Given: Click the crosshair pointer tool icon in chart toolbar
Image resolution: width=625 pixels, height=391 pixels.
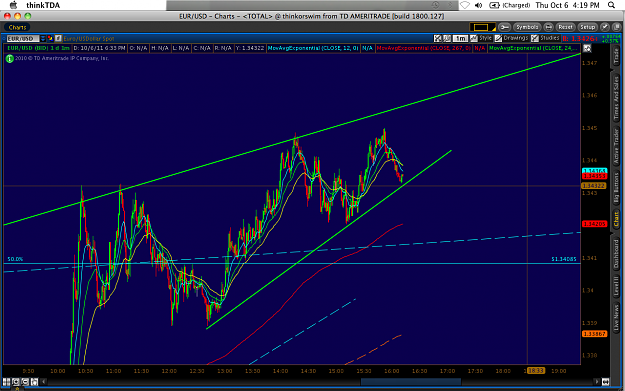Looking at the screenshot, I should pos(438,38).
